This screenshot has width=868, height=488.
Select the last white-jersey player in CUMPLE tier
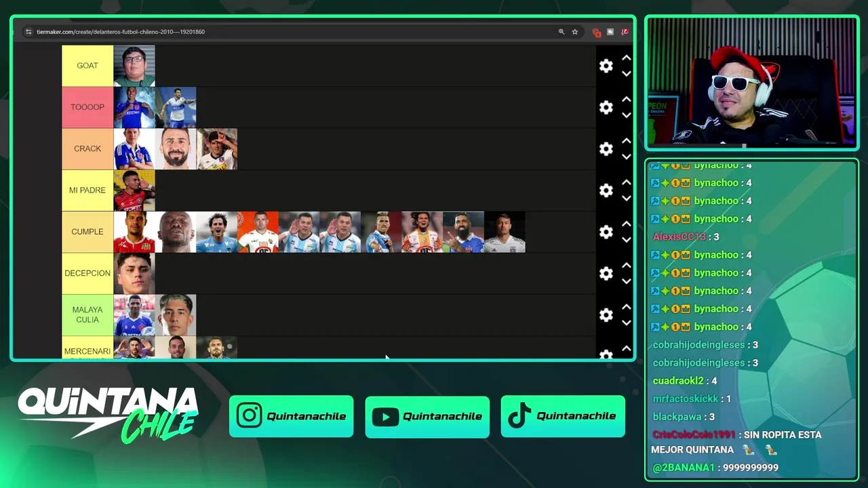505,232
